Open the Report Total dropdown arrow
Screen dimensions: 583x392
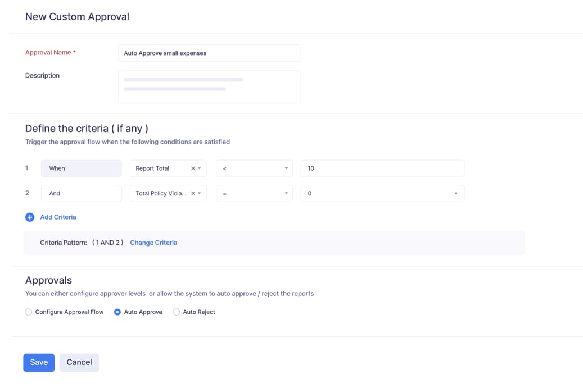(200, 168)
